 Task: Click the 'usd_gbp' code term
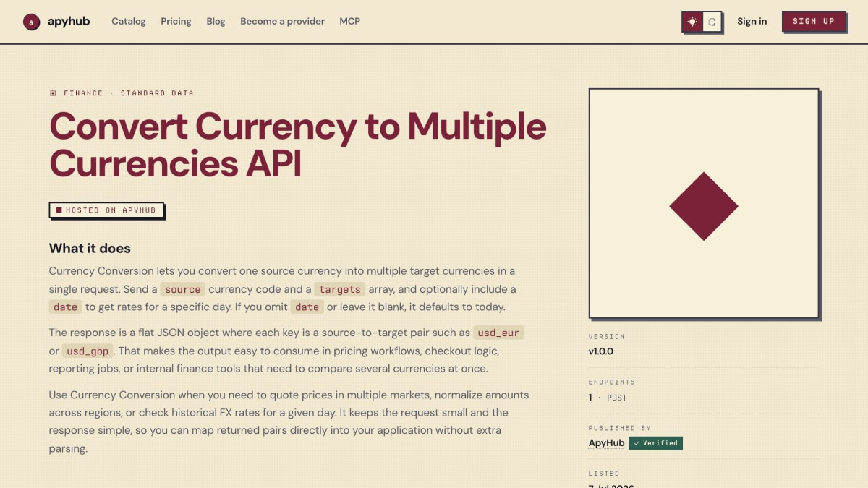pos(88,351)
